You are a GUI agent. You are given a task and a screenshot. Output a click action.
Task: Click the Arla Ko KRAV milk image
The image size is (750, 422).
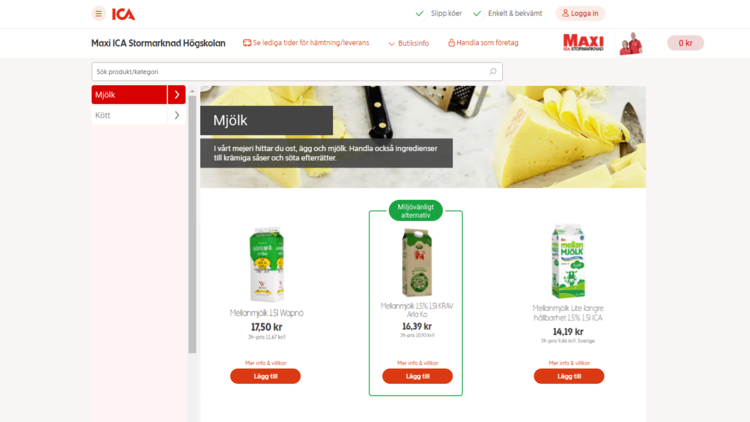[x=417, y=263]
